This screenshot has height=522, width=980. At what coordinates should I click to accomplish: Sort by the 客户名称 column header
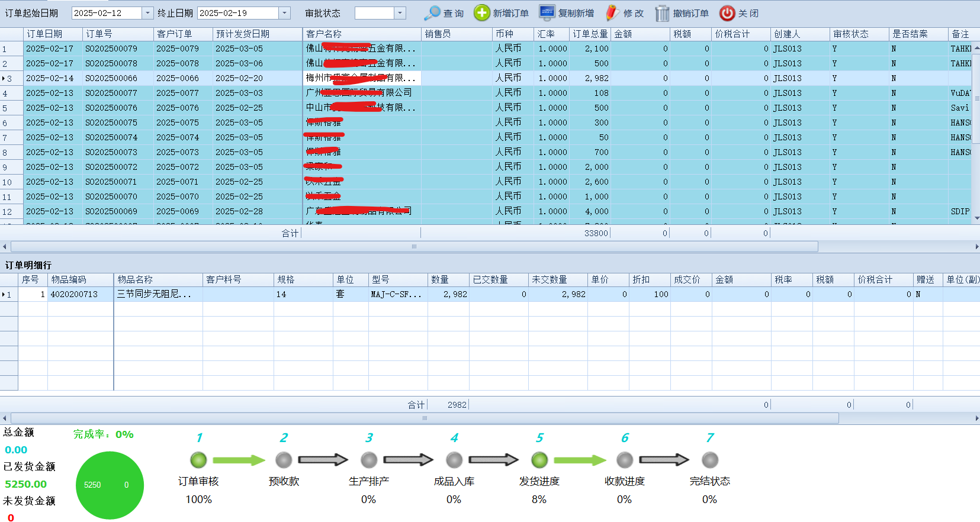361,34
